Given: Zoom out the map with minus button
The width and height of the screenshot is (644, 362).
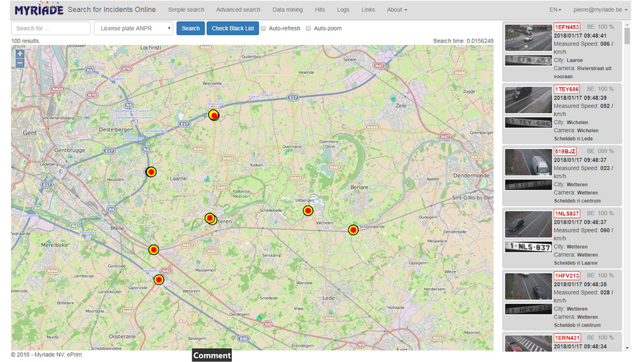Looking at the screenshot, I should 20,63.
